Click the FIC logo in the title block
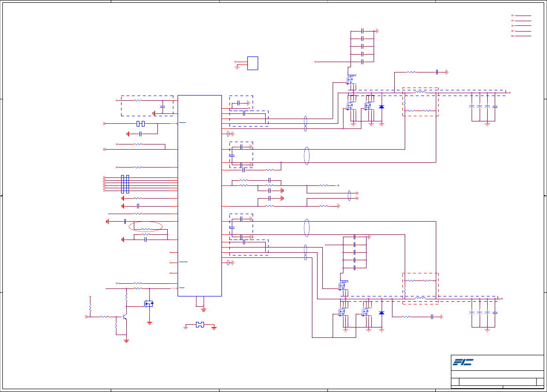 [x=463, y=362]
